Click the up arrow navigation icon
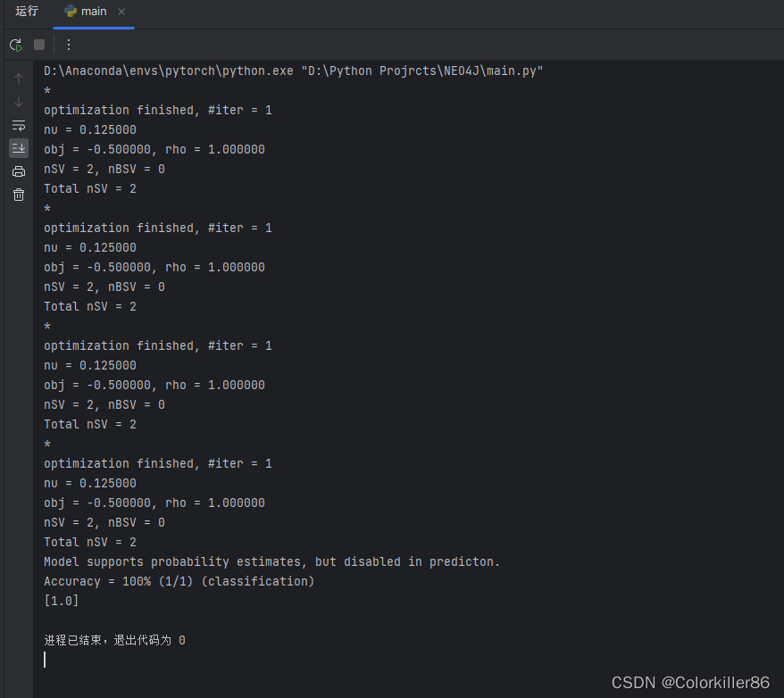 tap(18, 78)
